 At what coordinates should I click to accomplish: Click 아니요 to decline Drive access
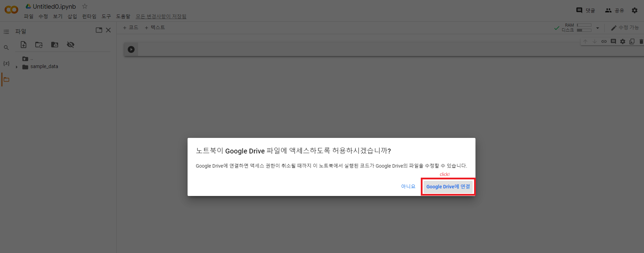tap(408, 187)
